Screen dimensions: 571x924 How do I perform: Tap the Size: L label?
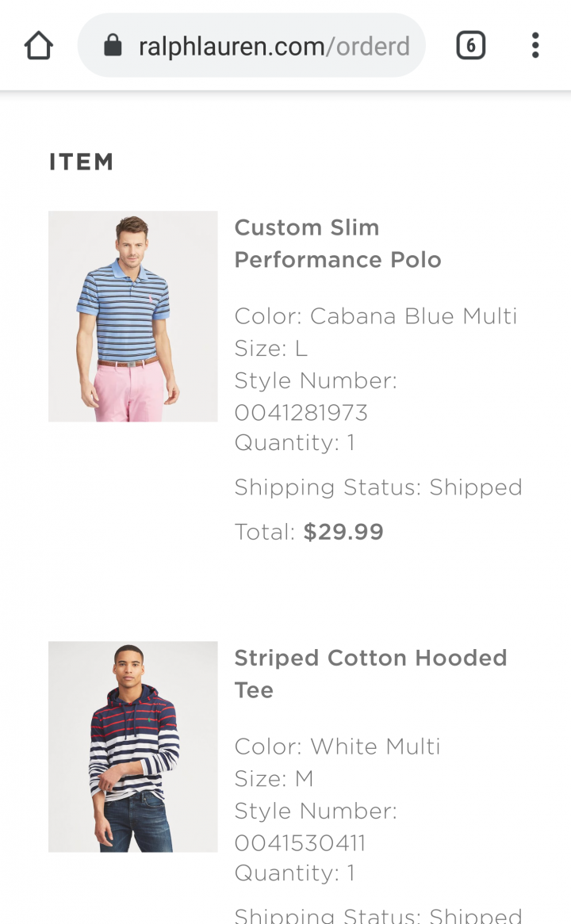click(x=270, y=348)
